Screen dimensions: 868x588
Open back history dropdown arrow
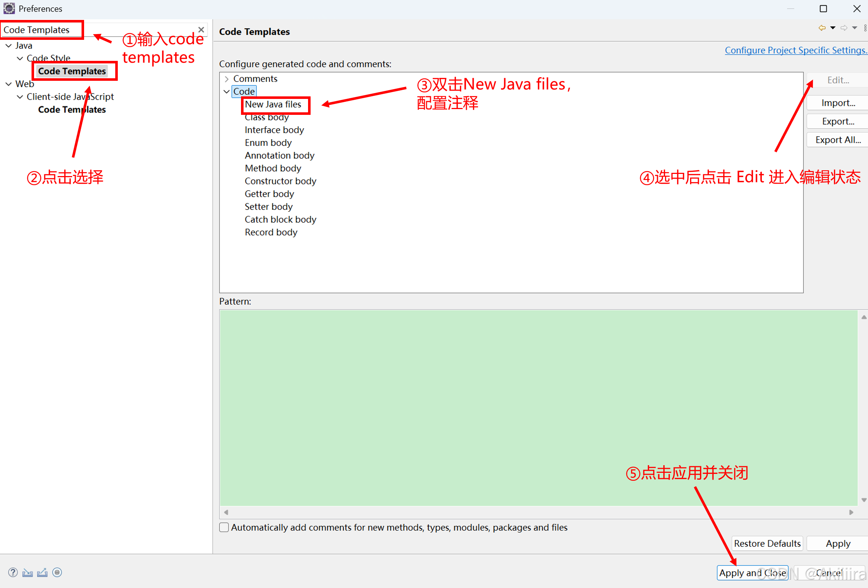coord(833,28)
